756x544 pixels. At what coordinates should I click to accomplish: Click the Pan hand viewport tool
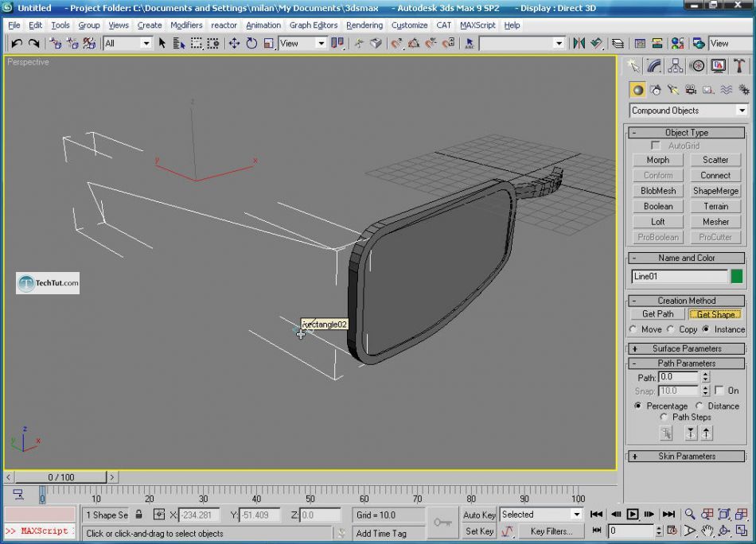tap(707, 531)
